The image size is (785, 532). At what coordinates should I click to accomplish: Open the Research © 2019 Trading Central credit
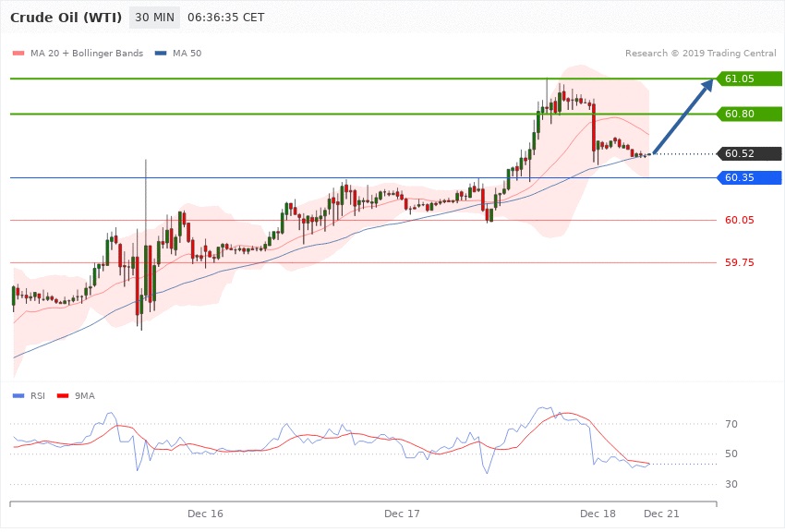coord(700,54)
